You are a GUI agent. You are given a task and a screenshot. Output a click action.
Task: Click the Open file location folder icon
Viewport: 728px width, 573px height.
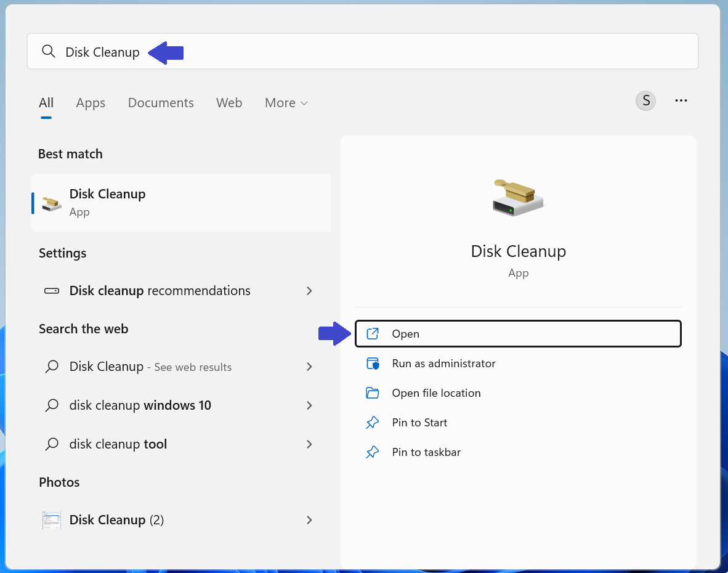pyautogui.click(x=373, y=393)
